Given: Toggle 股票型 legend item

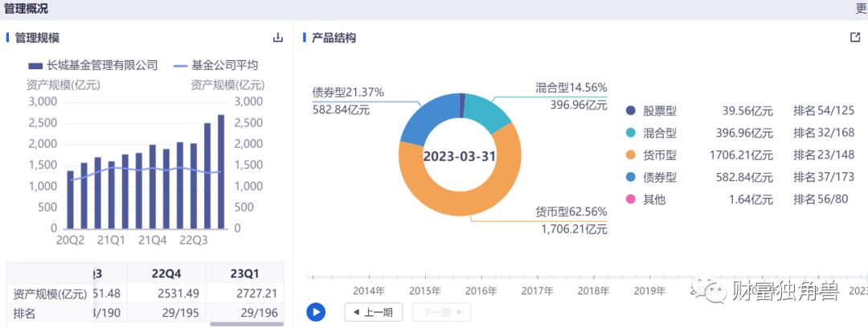Looking at the screenshot, I should [x=651, y=111].
